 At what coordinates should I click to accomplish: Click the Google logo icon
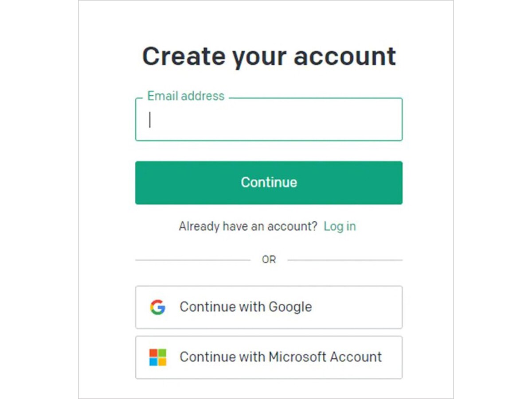point(157,307)
